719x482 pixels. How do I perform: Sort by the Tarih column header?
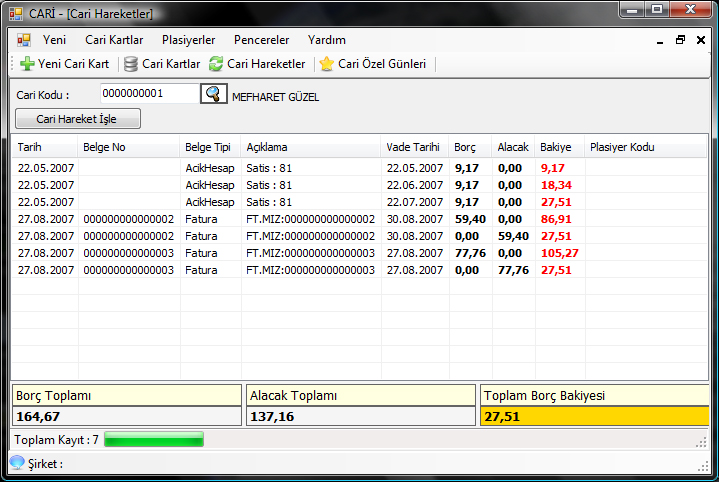(x=30, y=147)
